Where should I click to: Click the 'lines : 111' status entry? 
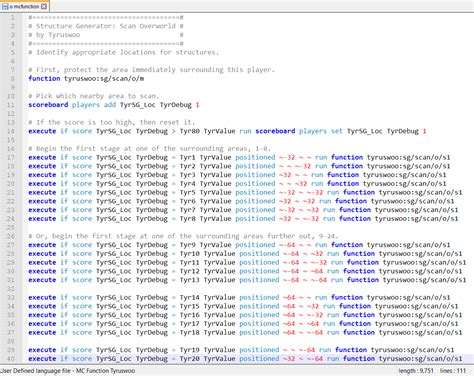coord(453,371)
